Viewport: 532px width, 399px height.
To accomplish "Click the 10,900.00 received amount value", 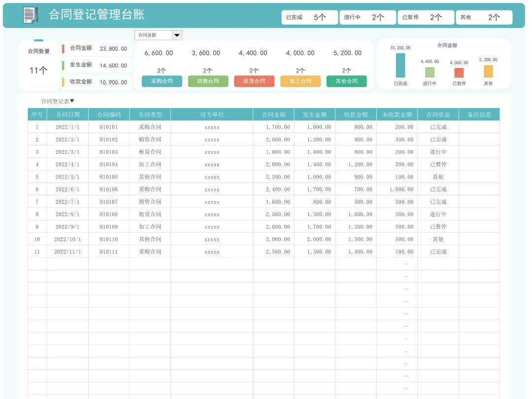I will click(113, 82).
